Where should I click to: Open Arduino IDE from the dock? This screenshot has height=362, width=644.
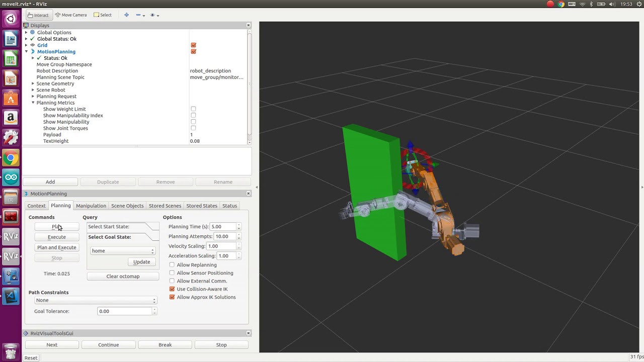(x=11, y=177)
